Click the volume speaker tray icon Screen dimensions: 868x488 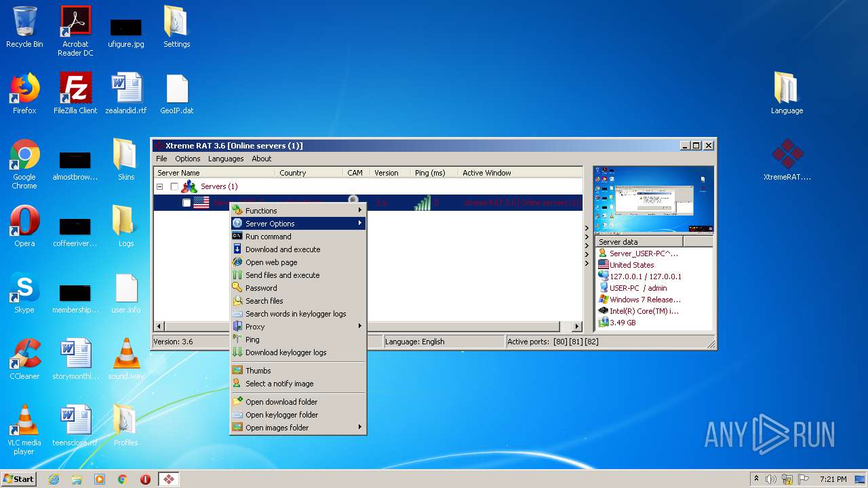tap(771, 479)
